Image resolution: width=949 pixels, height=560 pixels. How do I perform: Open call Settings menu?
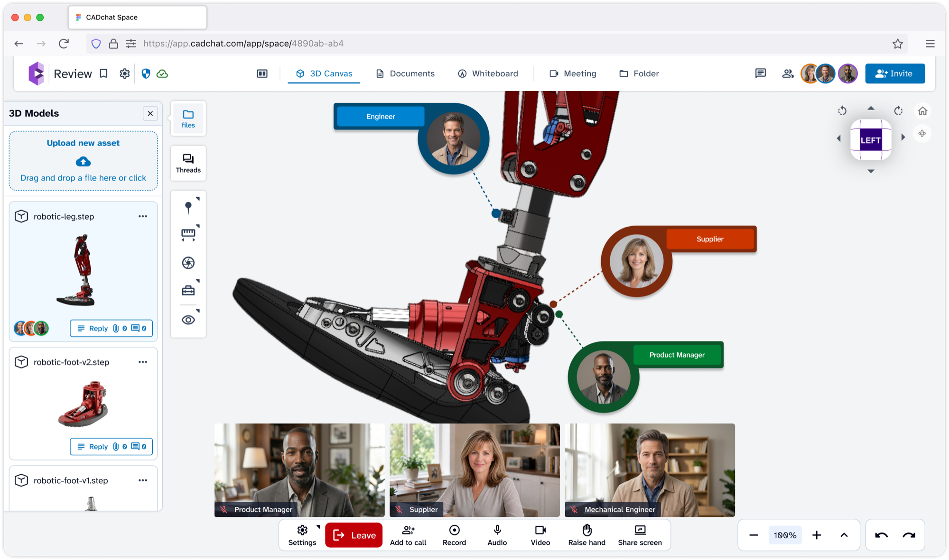point(302,535)
